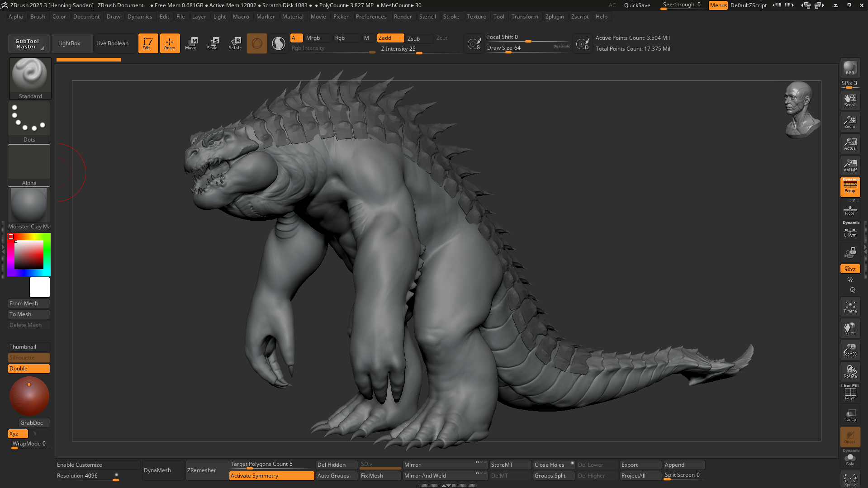This screenshot has width=868, height=488.
Task: Click the BPR render icon
Action: coord(850,68)
